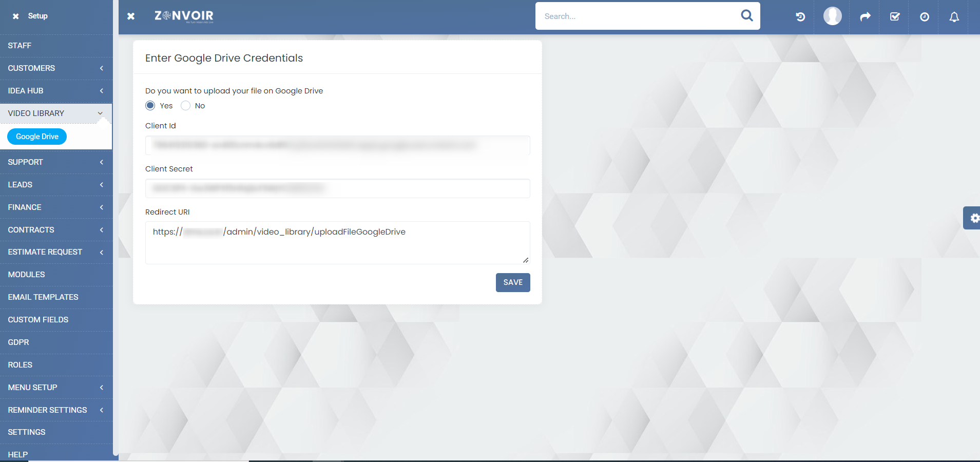The image size is (980, 462).
Task: Click the Estimate Request menu label
Action: (45, 252)
